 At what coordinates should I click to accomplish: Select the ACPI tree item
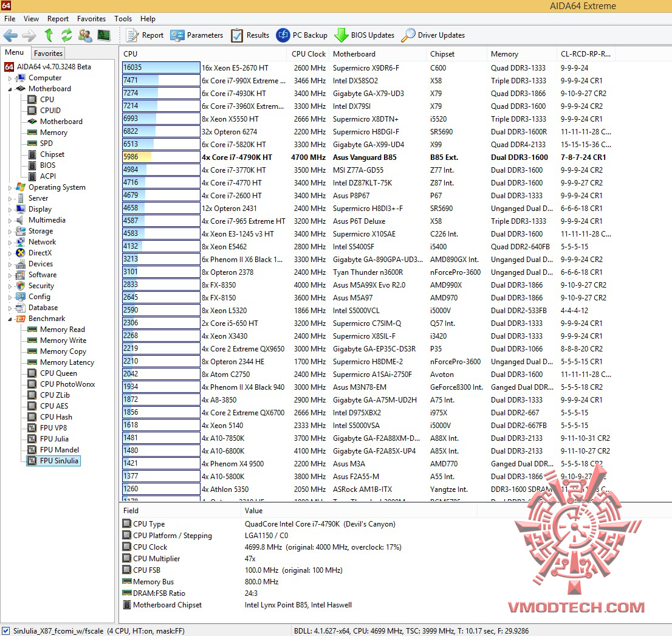[48, 176]
